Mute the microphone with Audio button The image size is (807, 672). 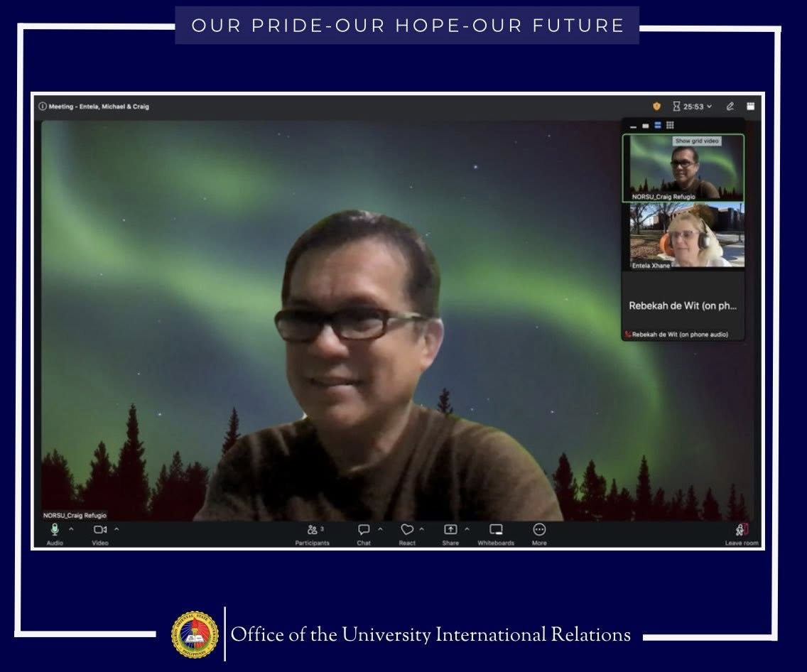55,534
